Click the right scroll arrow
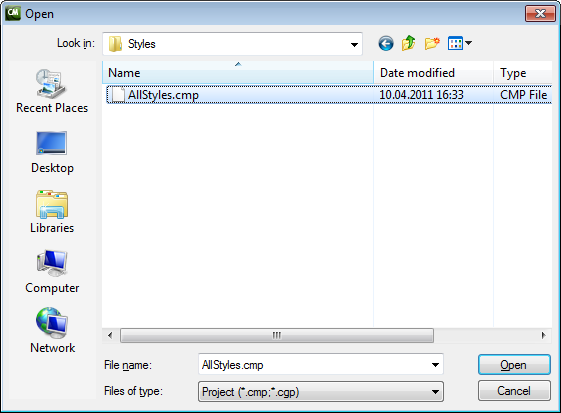 pyautogui.click(x=543, y=336)
